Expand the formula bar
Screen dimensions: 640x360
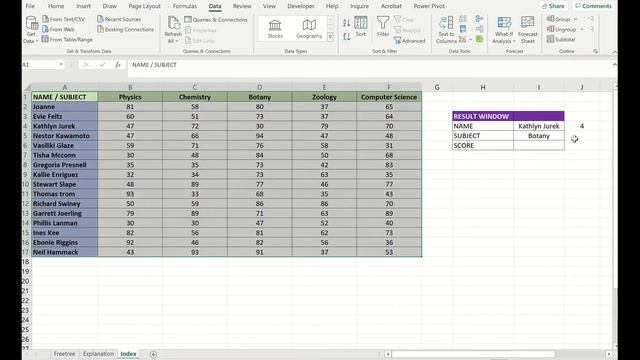pos(614,64)
